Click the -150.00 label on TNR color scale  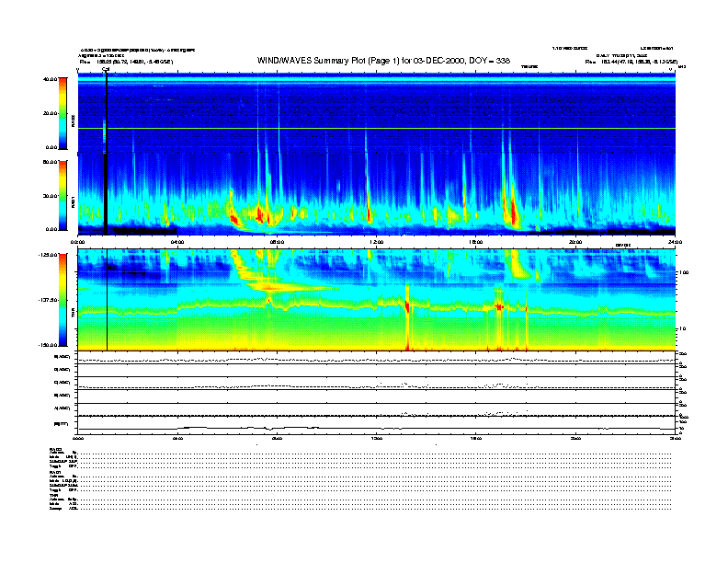(48, 345)
